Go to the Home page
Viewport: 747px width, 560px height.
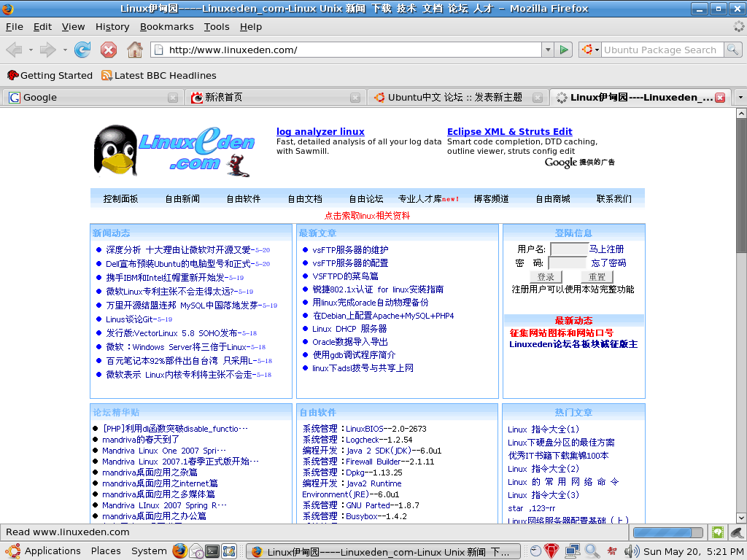coord(135,50)
